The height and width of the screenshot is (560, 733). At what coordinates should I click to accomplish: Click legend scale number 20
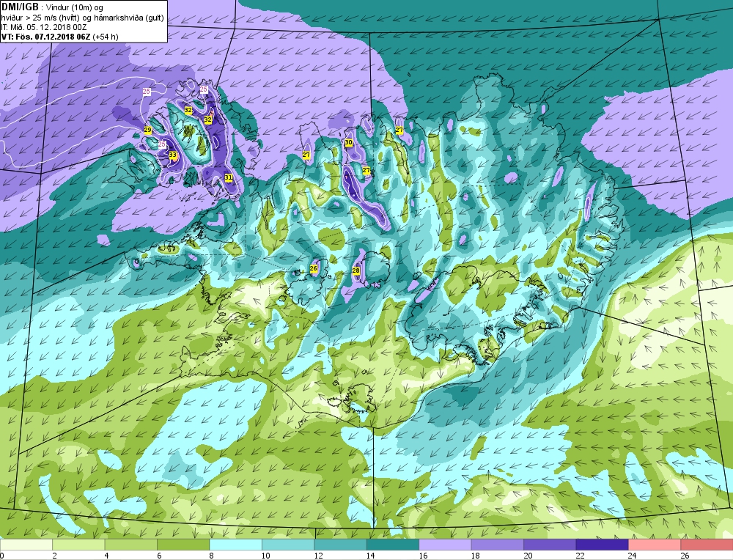pyautogui.click(x=528, y=556)
